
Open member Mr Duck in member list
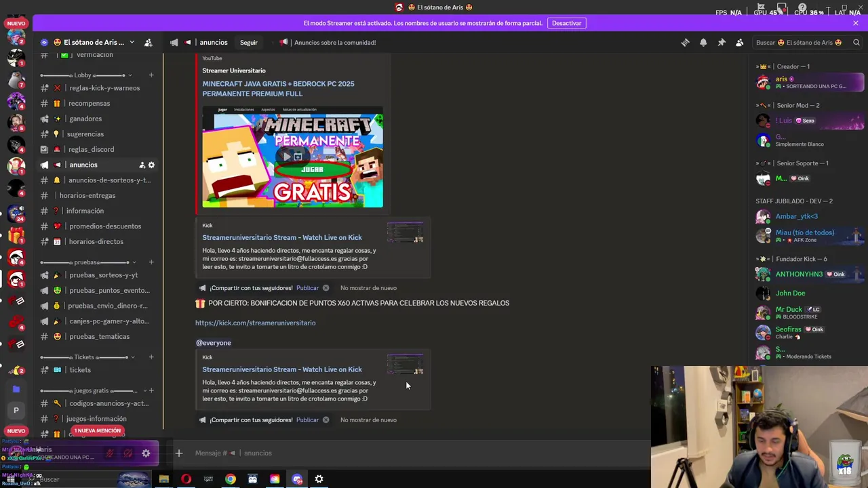810,312
